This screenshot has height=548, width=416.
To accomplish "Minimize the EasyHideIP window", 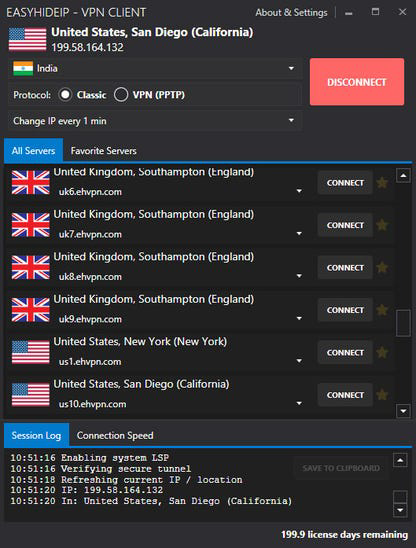I will tap(349, 13).
